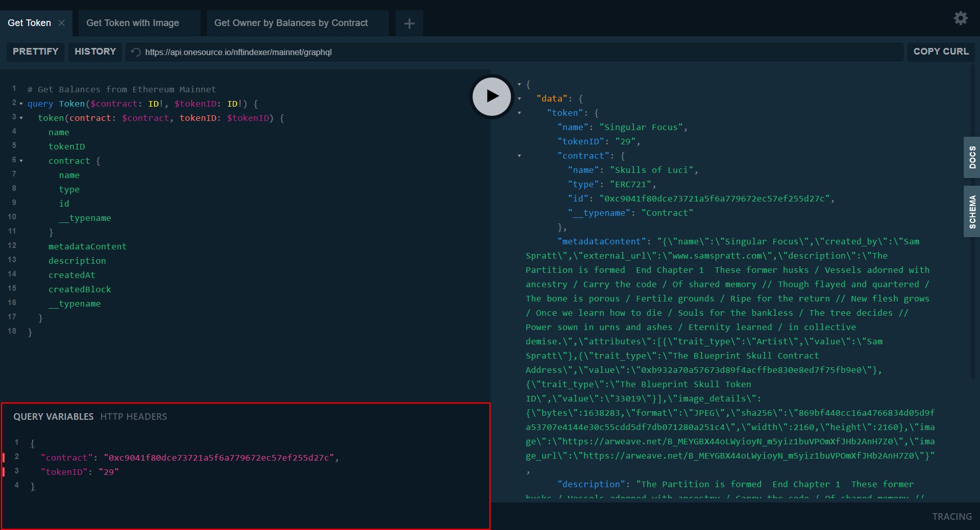Collapse the token field fold arrow on line 3
Image resolution: width=980 pixels, height=530 pixels.
[x=21, y=118]
